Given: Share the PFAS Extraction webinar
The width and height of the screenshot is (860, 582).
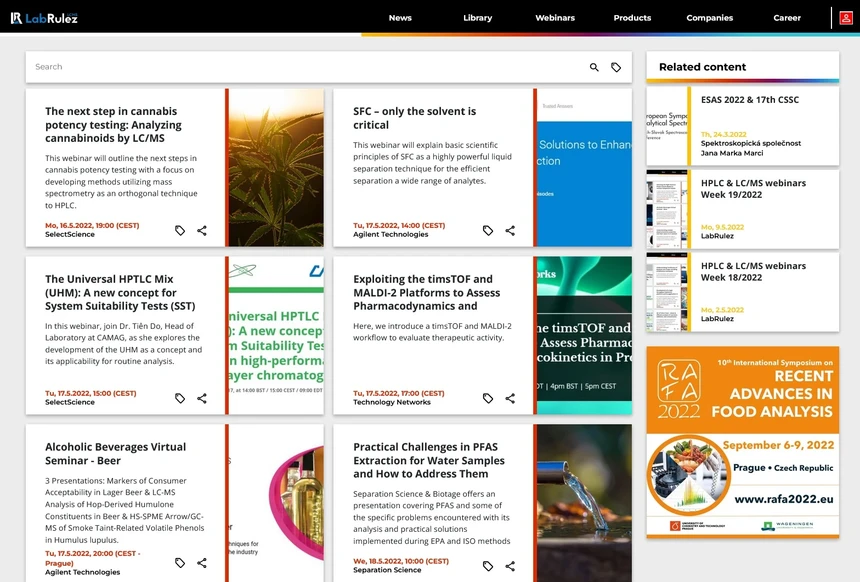Looking at the screenshot, I should (510, 566).
